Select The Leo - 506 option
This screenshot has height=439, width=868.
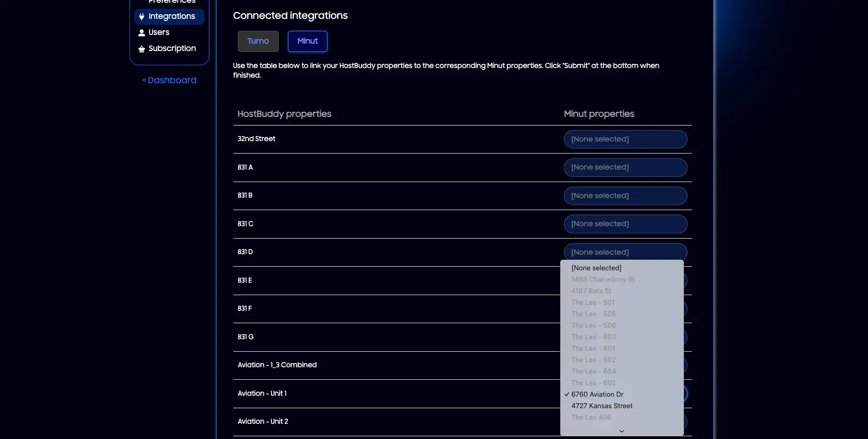point(622,325)
